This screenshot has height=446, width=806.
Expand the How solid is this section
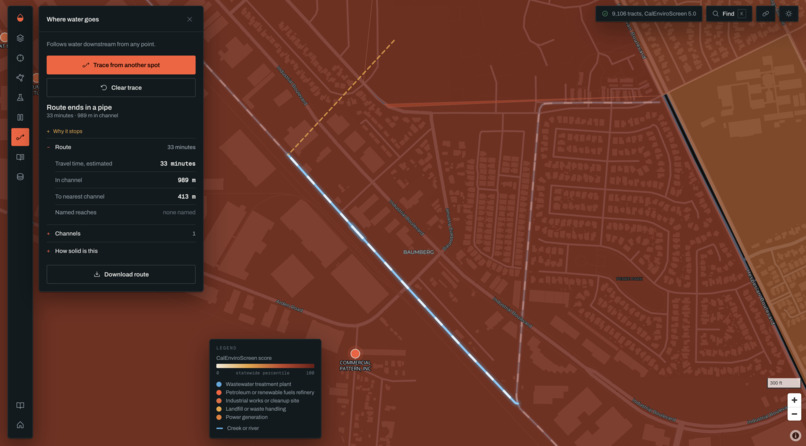tap(121, 251)
